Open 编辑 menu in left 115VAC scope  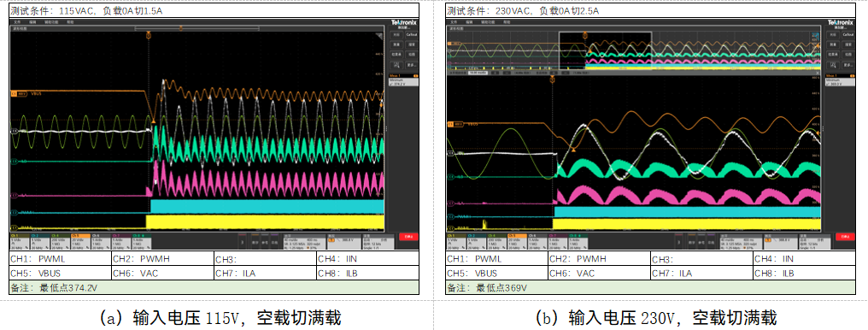[33, 21]
